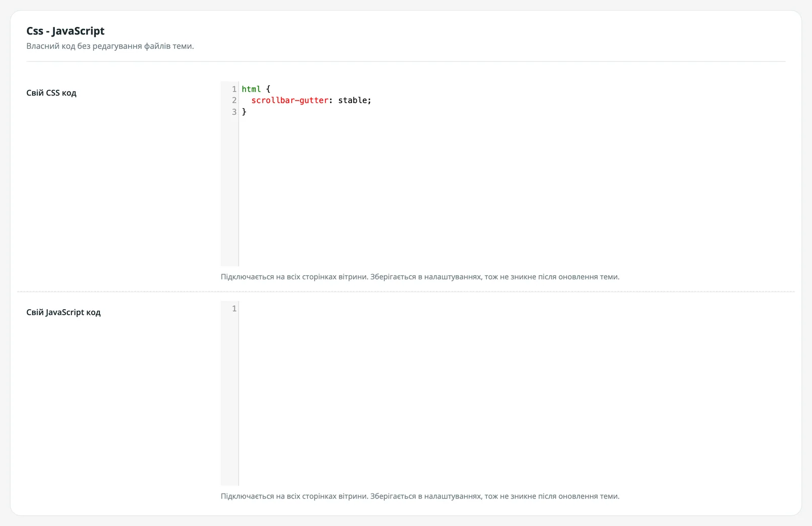Select line number 1 in CSS editor gutter
Image resolution: width=812 pixels, height=526 pixels.
234,89
